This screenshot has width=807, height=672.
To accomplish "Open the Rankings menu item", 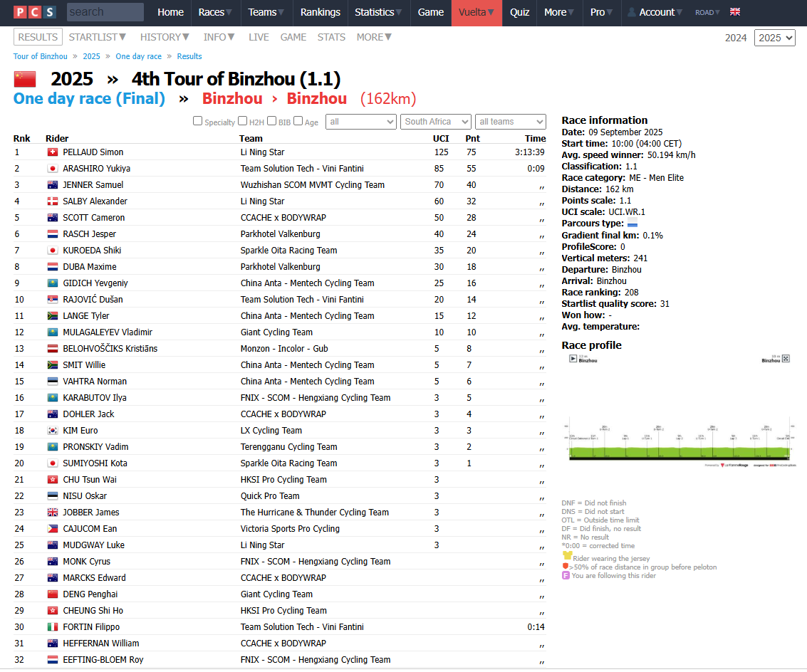I will [320, 12].
